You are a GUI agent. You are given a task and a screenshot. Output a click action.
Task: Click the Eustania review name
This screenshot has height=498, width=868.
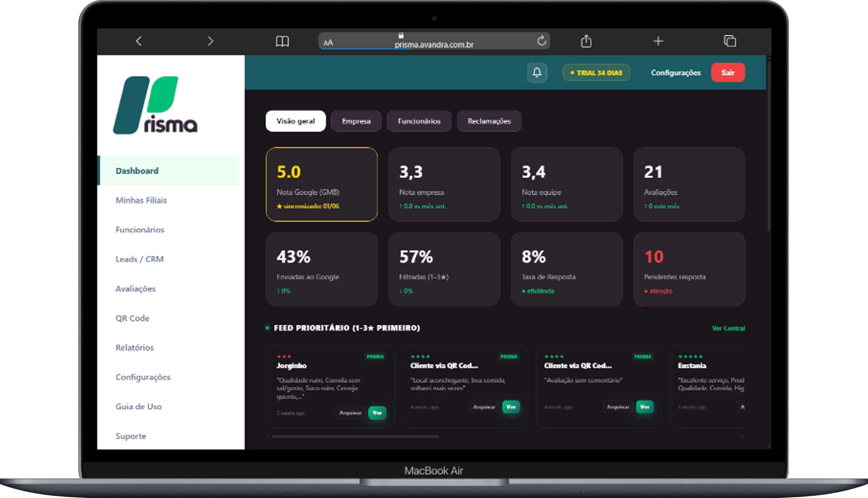pos(692,366)
